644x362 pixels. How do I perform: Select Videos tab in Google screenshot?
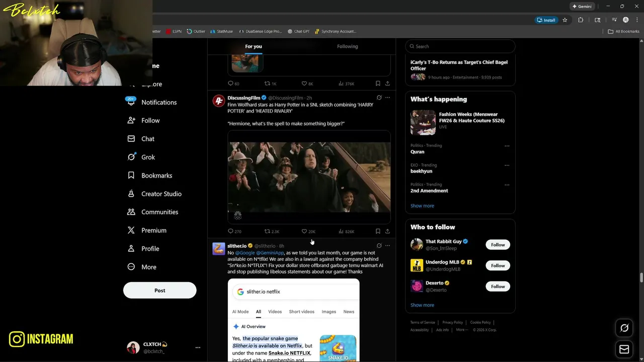click(x=275, y=312)
